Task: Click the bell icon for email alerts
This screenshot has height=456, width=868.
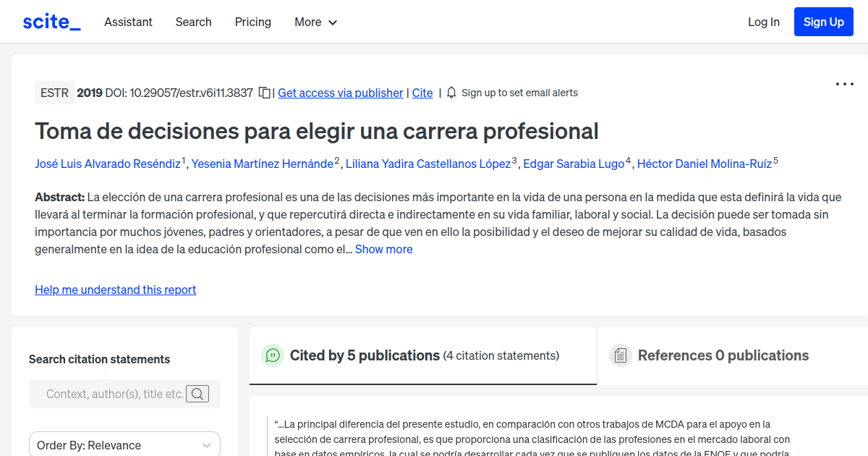Action: 450,93
